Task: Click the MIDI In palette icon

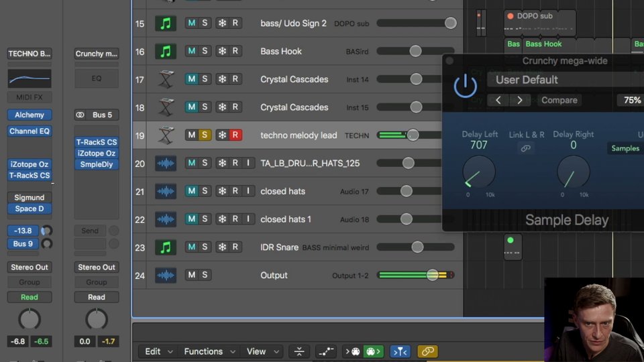Action: point(353,351)
